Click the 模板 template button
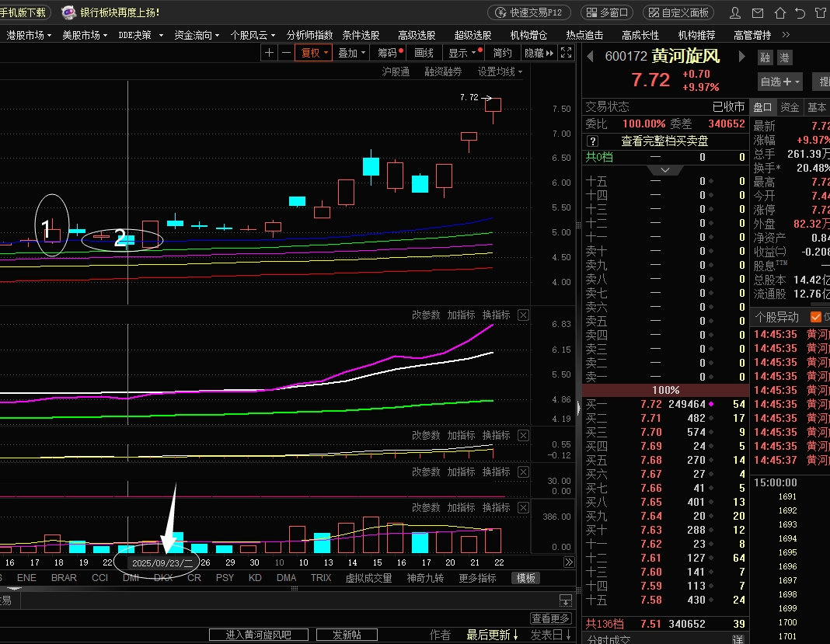 (525, 578)
